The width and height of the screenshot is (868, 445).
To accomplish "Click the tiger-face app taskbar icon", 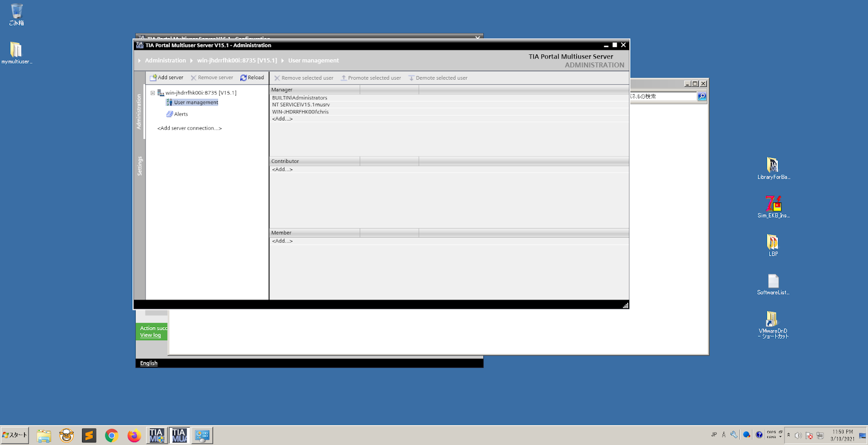I will click(67, 436).
